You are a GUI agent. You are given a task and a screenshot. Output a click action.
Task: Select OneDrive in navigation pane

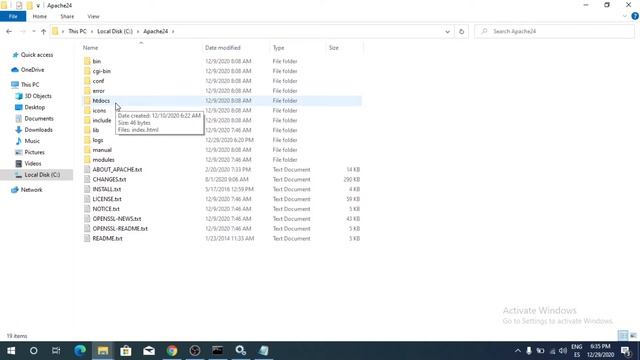click(28, 70)
